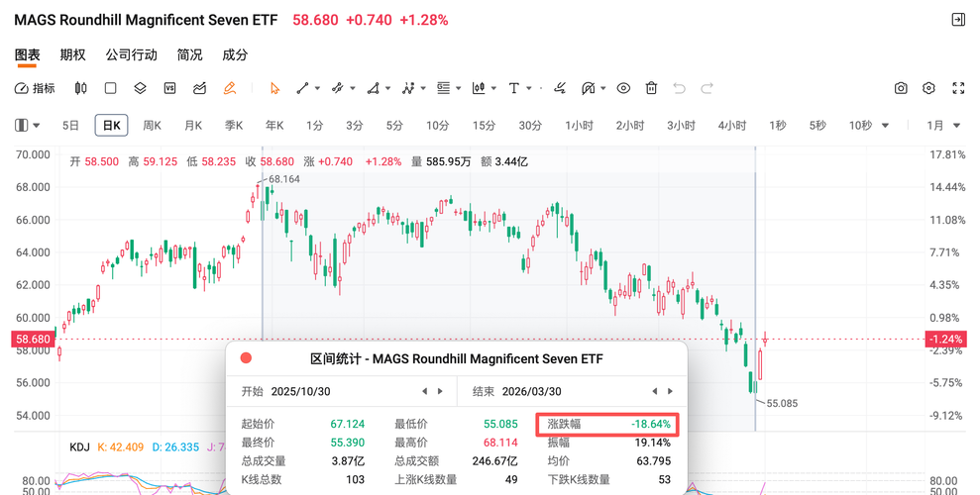Viewport: 980px width, 495px height.
Task: Click the orange pencil drawing icon
Action: [229, 89]
